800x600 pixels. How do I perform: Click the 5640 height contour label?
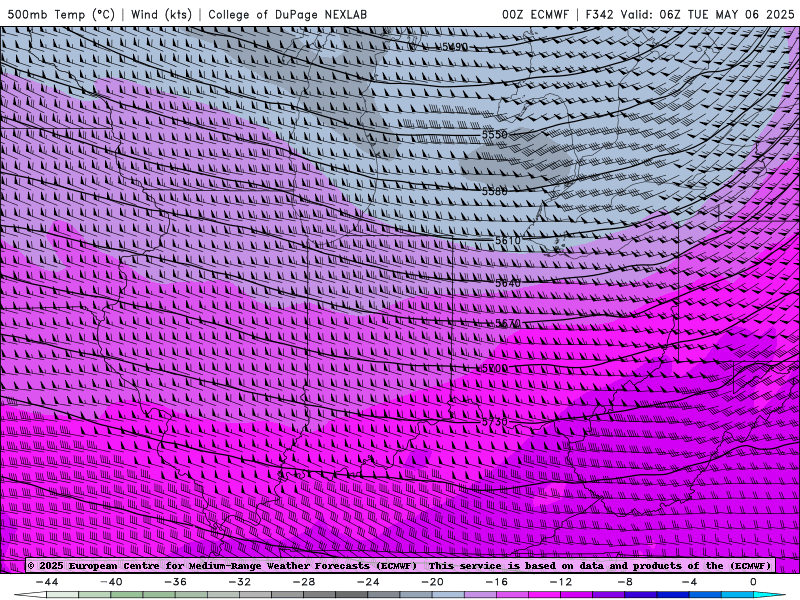point(508,283)
